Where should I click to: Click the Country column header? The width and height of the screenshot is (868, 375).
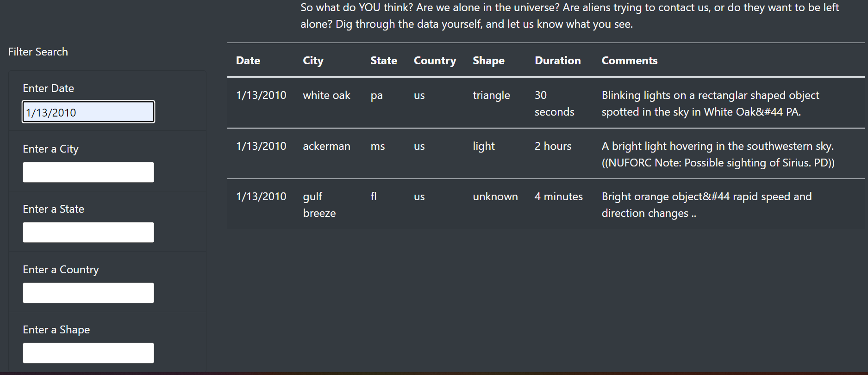pos(435,61)
